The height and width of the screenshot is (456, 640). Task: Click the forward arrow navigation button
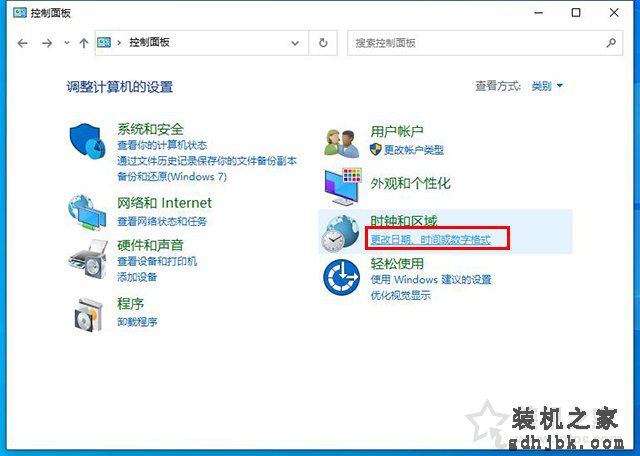coord(47,43)
